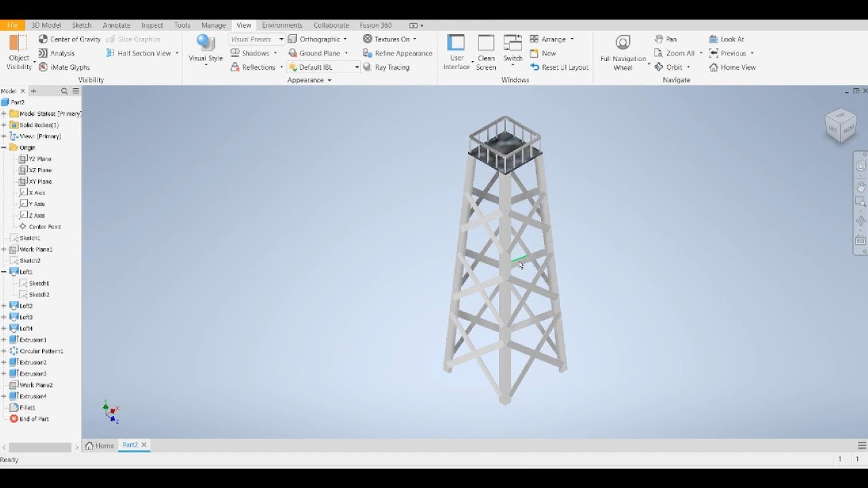Click the ViewCube in viewport
This screenshot has height=488, width=868.
(x=840, y=125)
